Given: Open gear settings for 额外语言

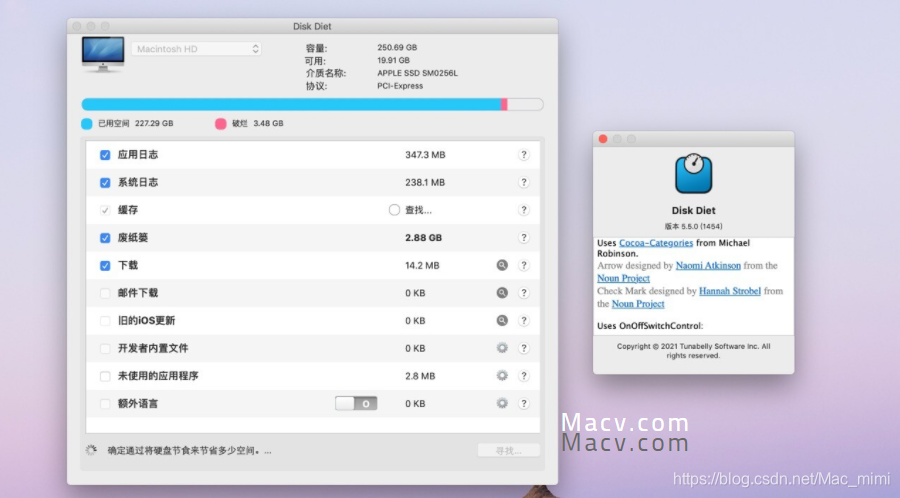Looking at the screenshot, I should tap(502, 403).
